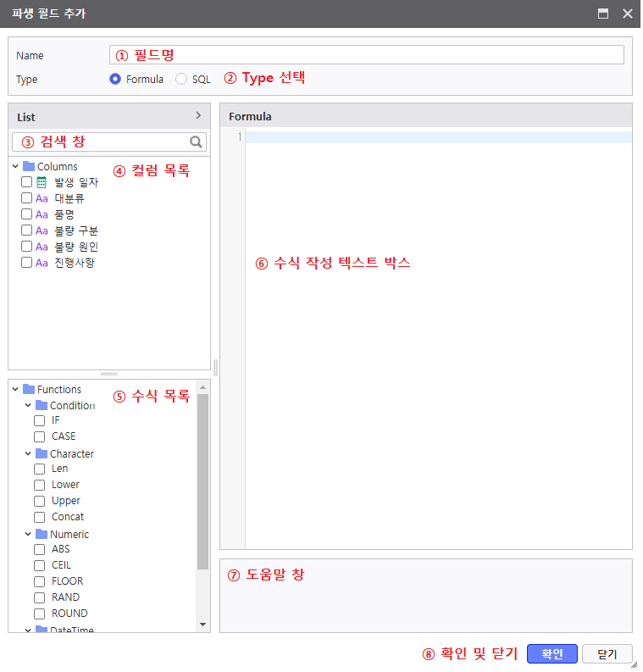
Task: Select the ROUND function item
Action: (69, 614)
